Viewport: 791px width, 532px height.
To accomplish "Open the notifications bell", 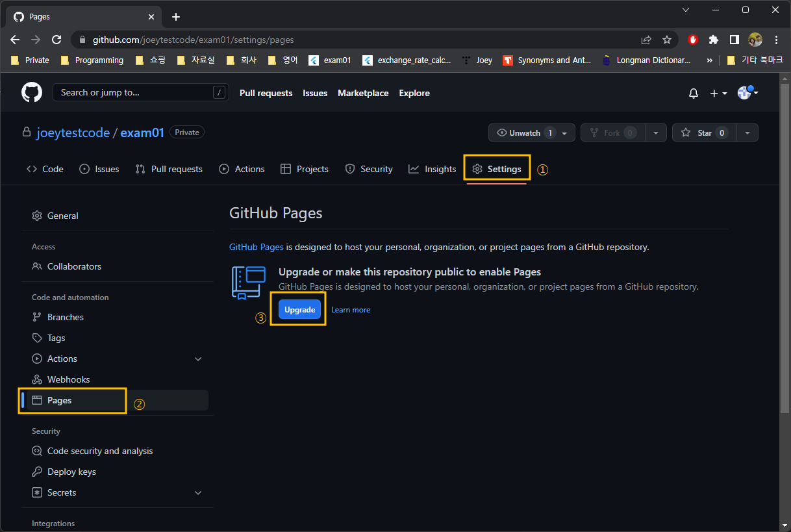I will [694, 93].
